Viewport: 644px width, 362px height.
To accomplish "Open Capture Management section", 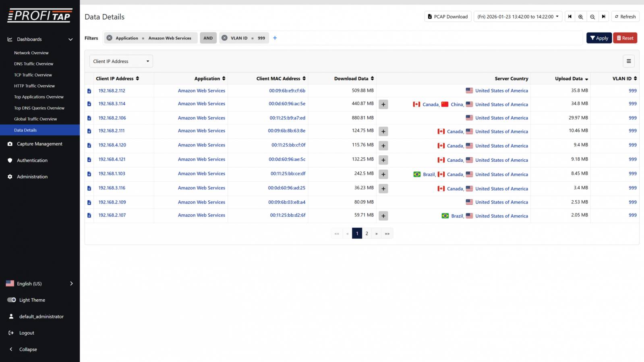I will [x=39, y=144].
